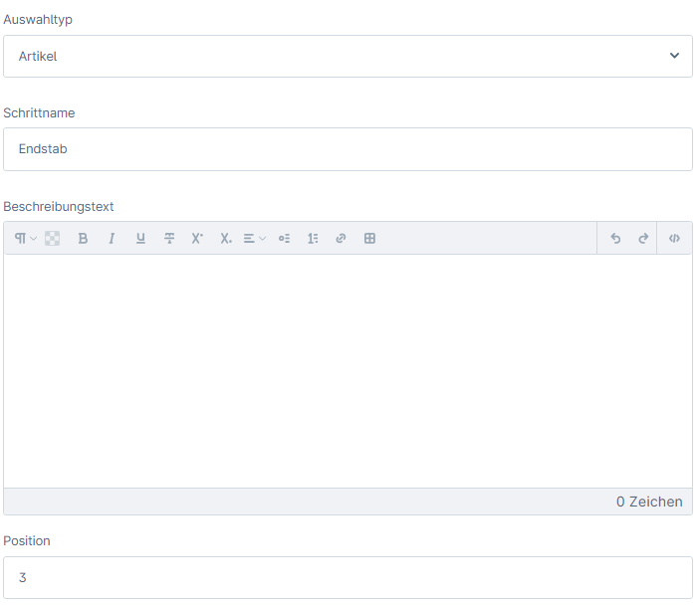
Task: Apply superscript formatting
Action: (x=197, y=238)
